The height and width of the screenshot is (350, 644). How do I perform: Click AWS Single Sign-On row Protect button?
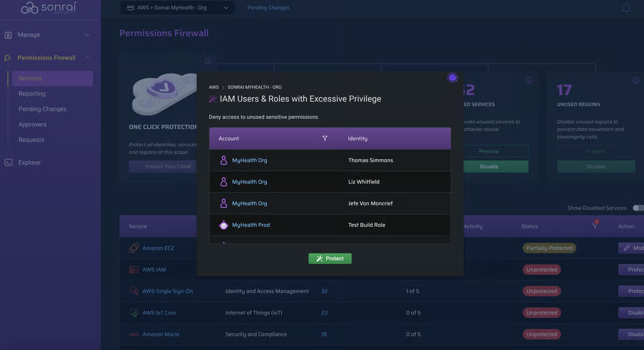click(632, 291)
